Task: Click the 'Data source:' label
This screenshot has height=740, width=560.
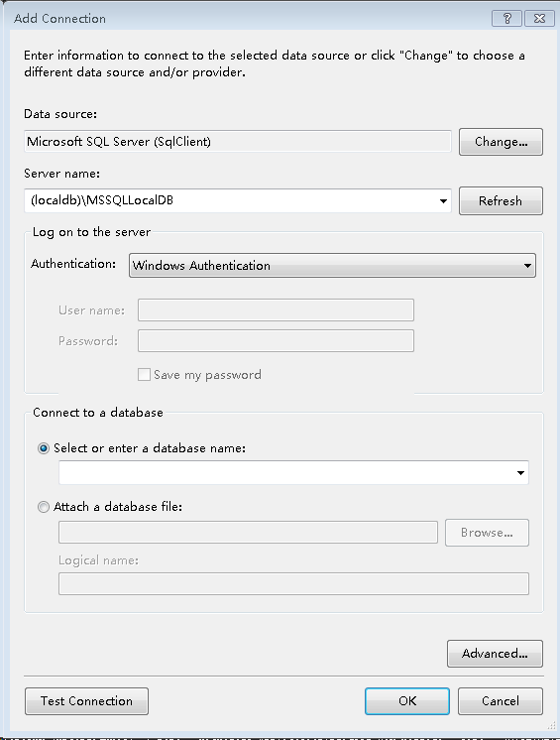Action: [60, 114]
